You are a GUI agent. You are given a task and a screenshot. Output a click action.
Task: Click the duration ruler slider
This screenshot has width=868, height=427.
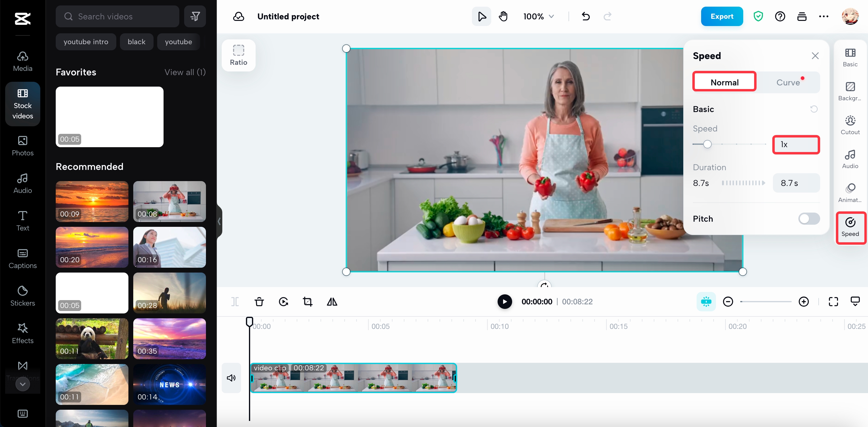(744, 183)
